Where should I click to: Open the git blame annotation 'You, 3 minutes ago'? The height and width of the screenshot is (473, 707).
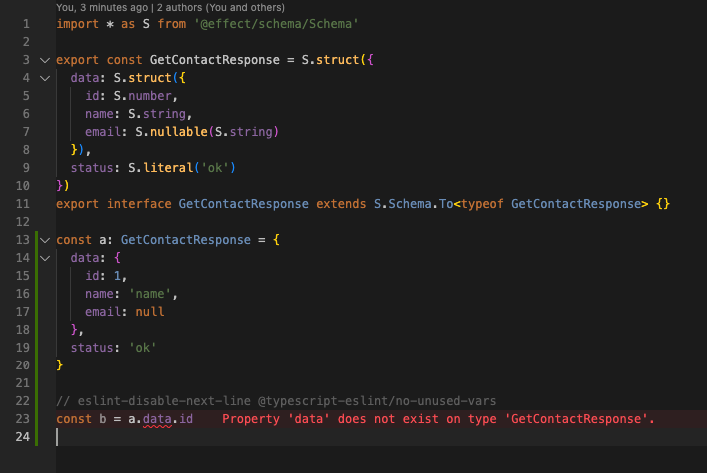[x=101, y=7]
